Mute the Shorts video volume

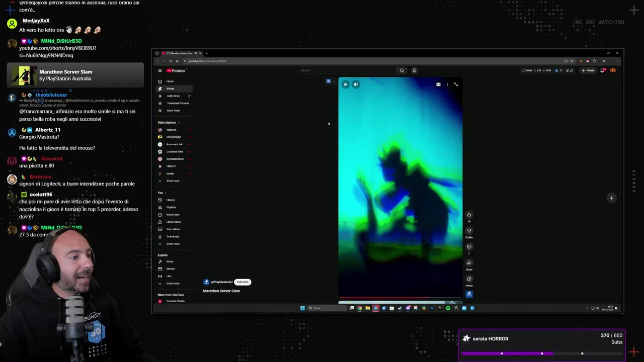[356, 84]
